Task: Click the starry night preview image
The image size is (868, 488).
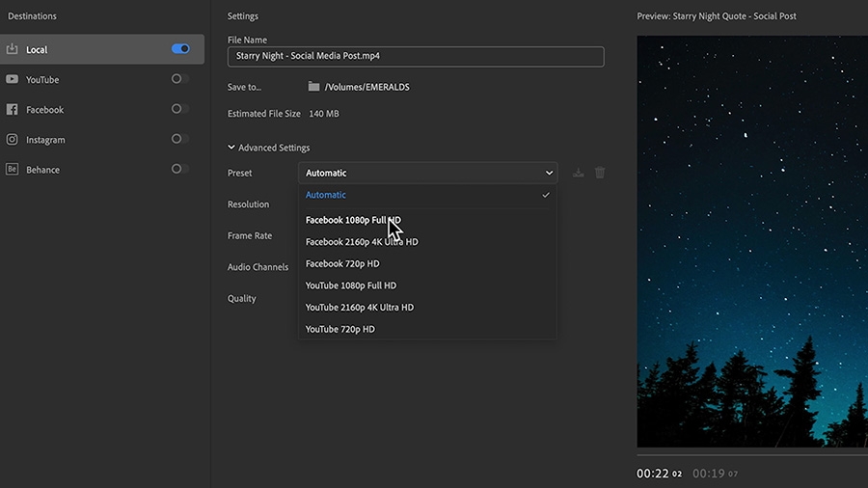Action: (x=752, y=241)
